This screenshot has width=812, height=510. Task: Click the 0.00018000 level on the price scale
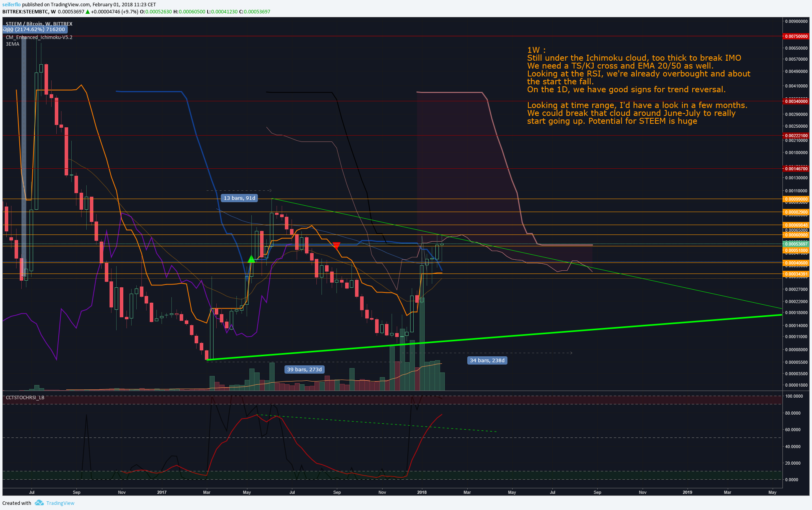pyautogui.click(x=796, y=313)
